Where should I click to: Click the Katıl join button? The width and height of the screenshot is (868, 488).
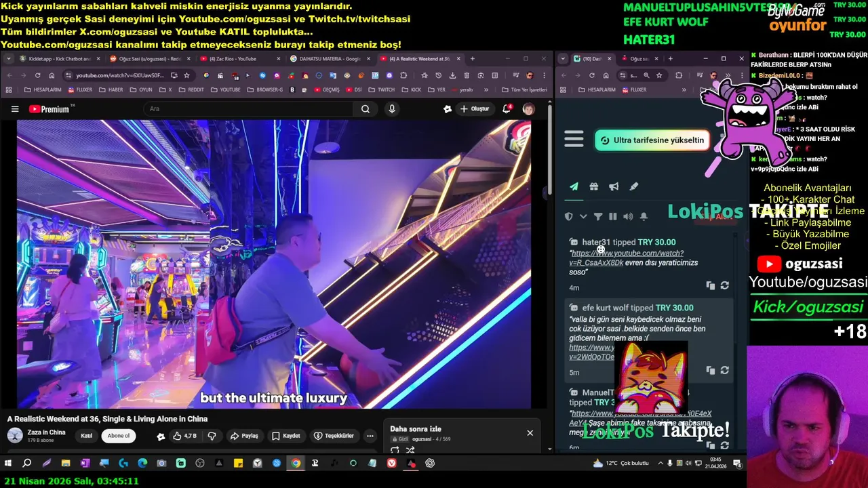click(x=87, y=436)
